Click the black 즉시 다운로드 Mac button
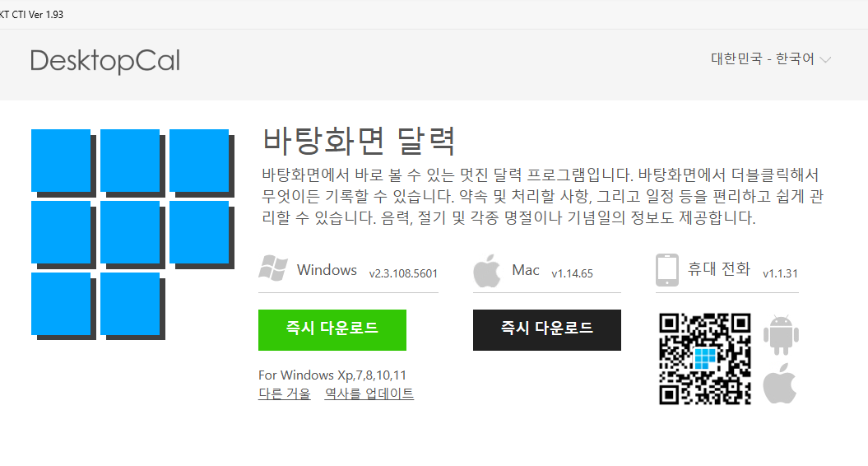This screenshot has width=868, height=466. click(547, 329)
